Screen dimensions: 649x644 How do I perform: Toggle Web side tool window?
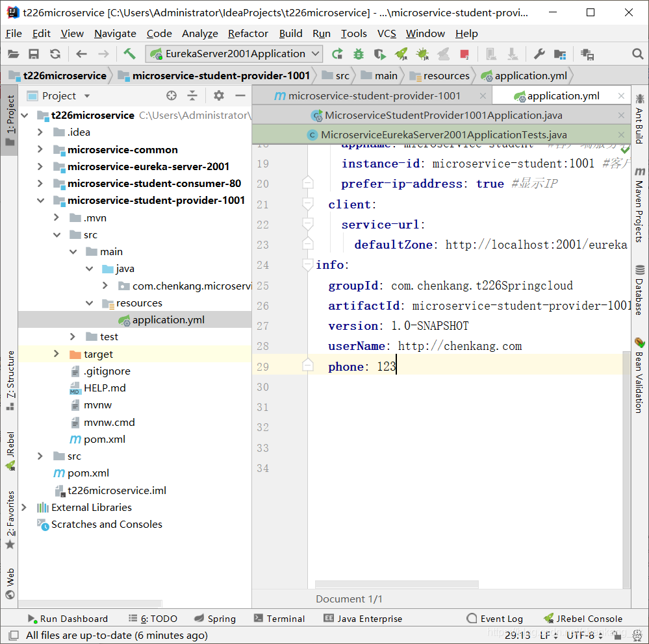[10, 584]
